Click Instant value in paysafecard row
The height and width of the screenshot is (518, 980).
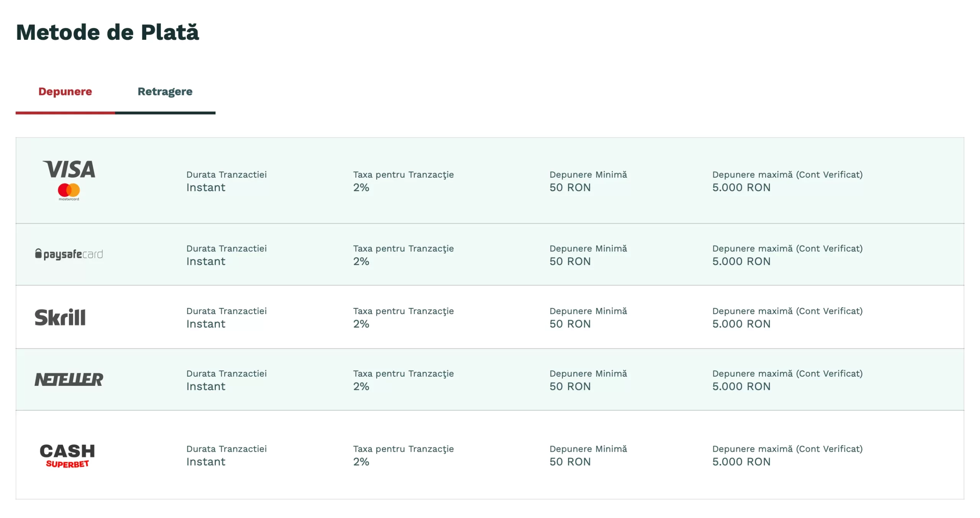tap(206, 262)
